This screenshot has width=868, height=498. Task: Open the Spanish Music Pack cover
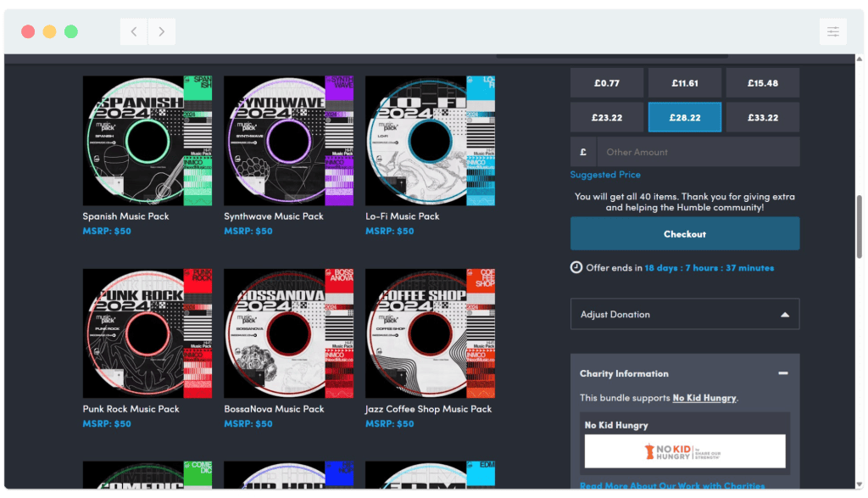point(147,140)
